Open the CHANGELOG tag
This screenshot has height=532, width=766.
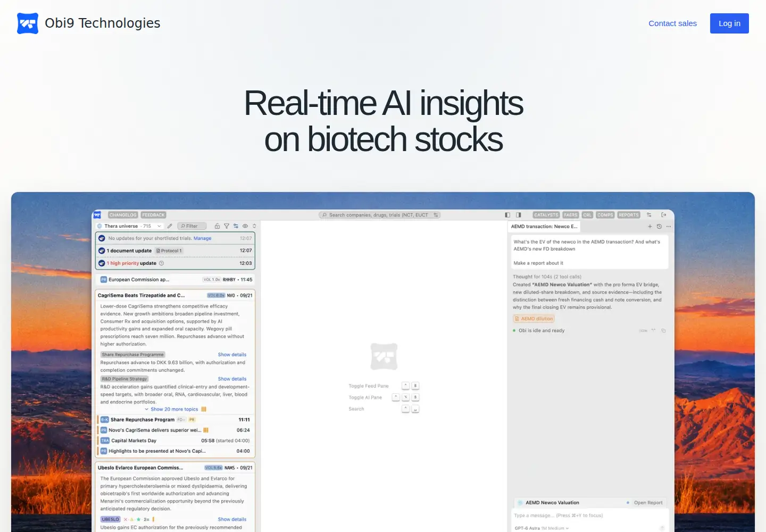point(123,215)
